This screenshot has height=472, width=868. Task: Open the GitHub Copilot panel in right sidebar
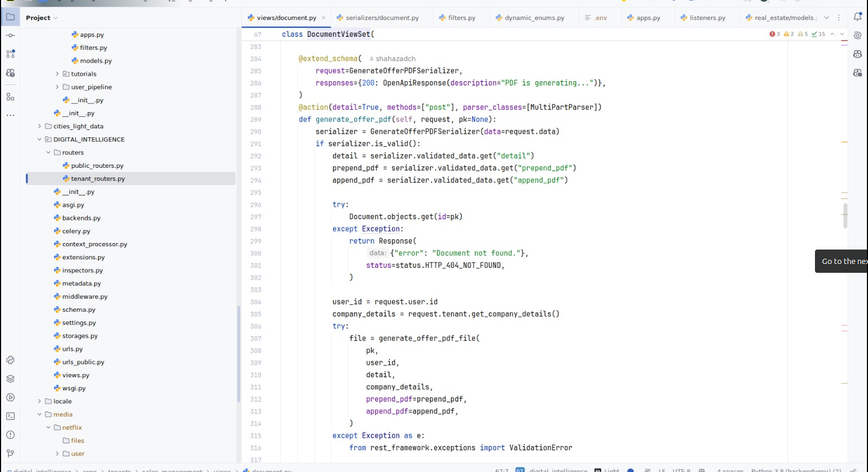[x=858, y=54]
